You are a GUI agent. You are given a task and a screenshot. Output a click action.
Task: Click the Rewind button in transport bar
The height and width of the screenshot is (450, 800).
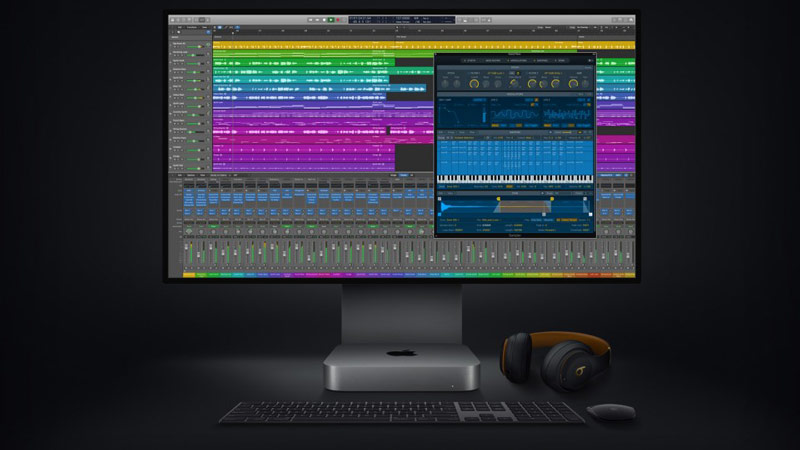click(309, 19)
